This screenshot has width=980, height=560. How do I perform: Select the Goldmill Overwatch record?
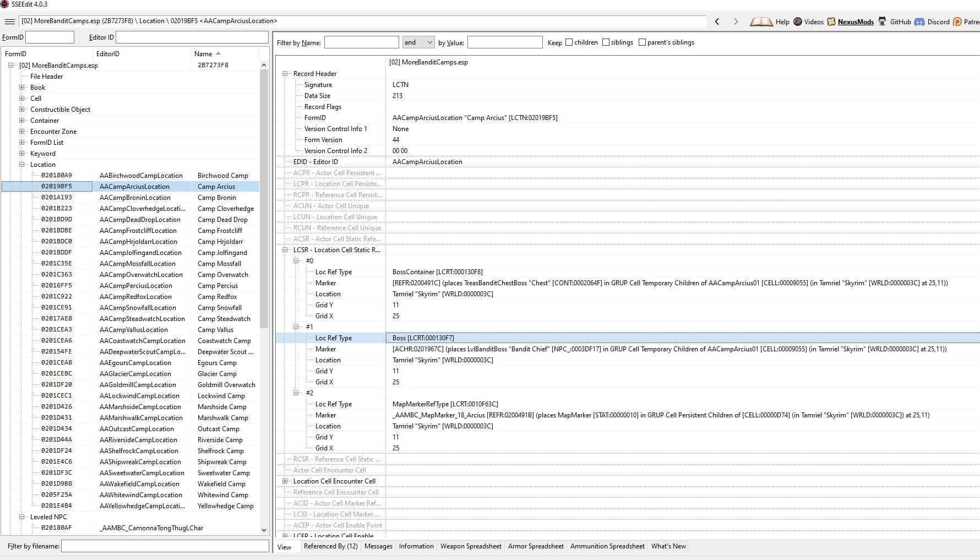point(130,384)
